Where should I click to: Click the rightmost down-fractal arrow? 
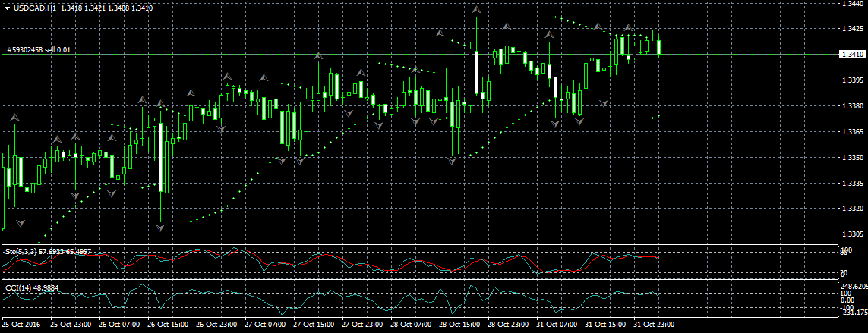coord(604,102)
